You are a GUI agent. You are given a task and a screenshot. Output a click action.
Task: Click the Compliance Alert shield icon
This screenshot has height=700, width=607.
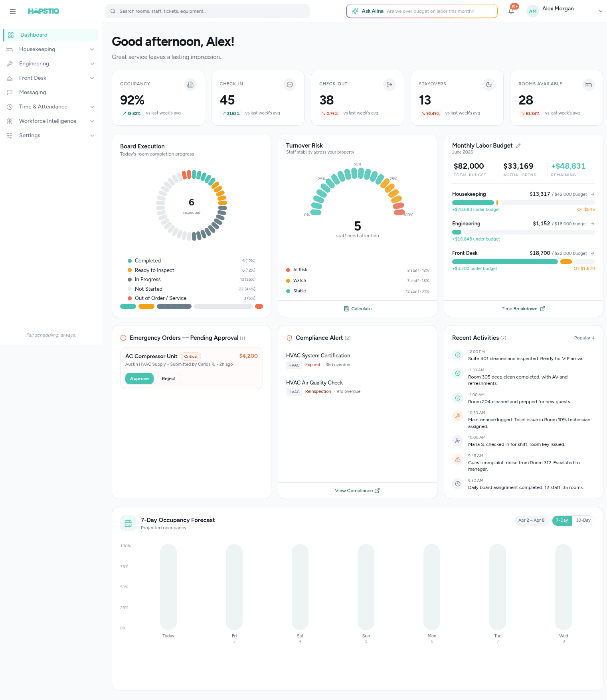click(x=289, y=338)
